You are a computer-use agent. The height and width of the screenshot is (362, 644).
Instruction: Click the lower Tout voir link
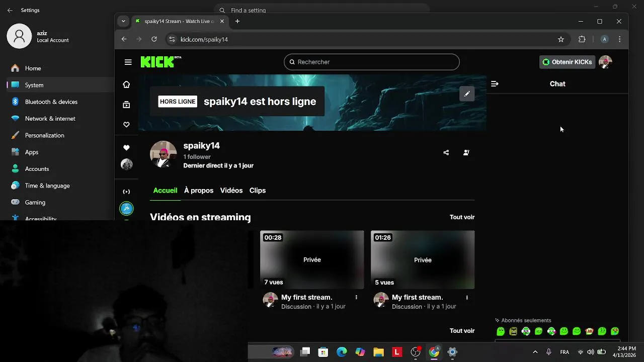coord(462,331)
